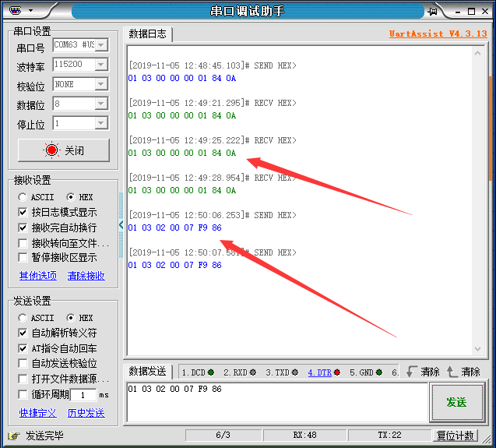Image resolution: width=496 pixels, height=448 pixels.
Task: Click the log scrollbar down arrow
Action: (x=477, y=348)
